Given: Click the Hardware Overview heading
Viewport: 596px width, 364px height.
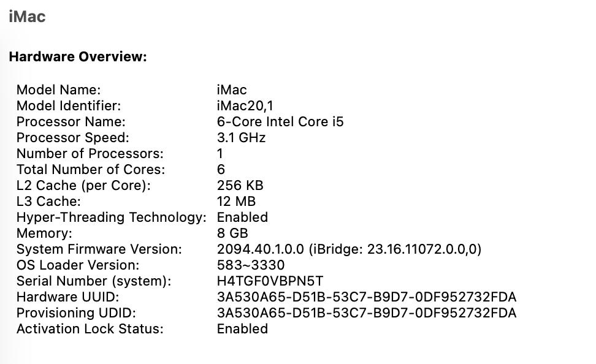Looking at the screenshot, I should coord(78,57).
